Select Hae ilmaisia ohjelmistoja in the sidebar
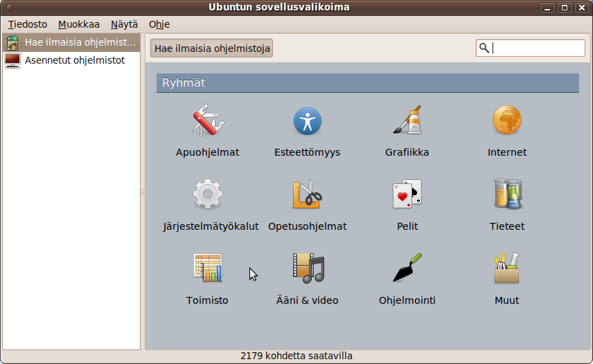The width and height of the screenshot is (593, 364). tap(80, 42)
